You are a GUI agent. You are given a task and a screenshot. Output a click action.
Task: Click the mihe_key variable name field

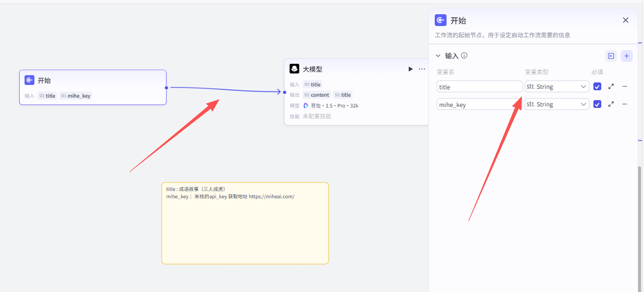pos(479,104)
